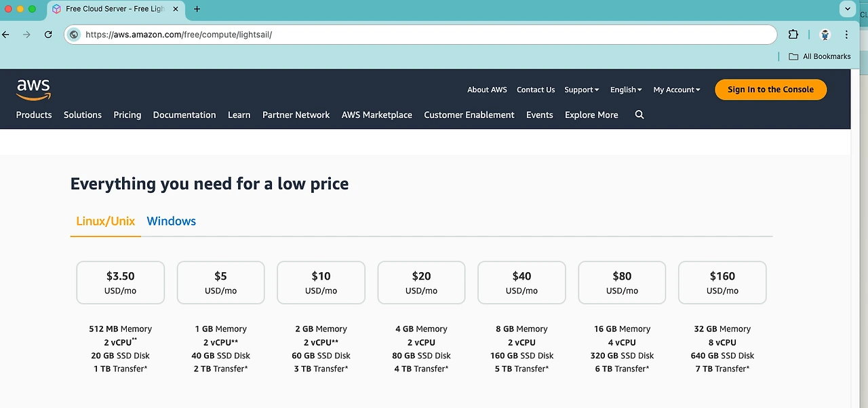Click the address bar URL field

tap(420, 35)
